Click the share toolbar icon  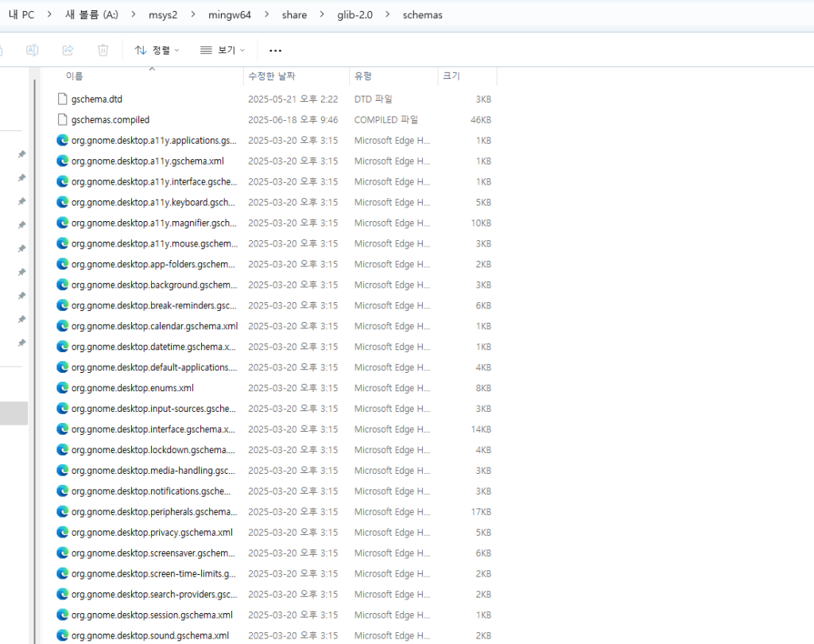pos(68,50)
